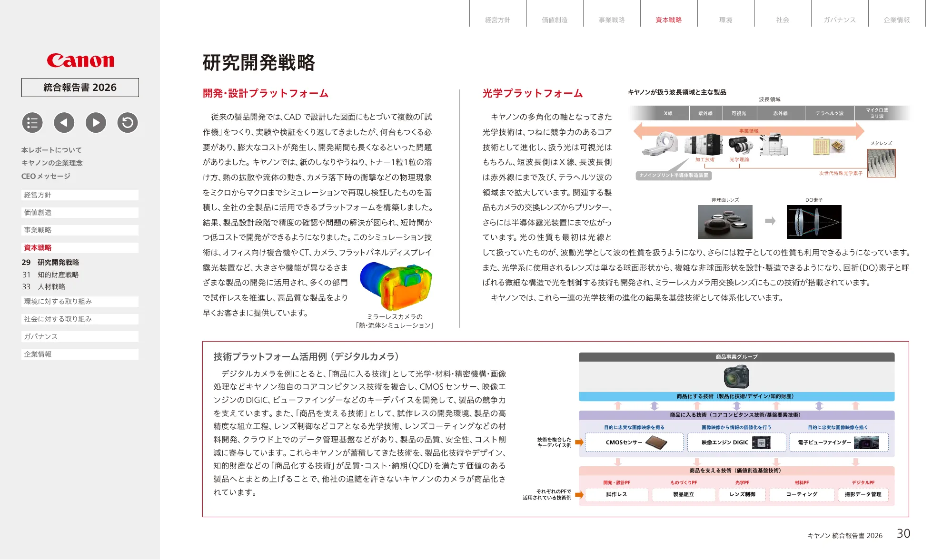The height and width of the screenshot is (560, 952).
Task: Click the 試作レス box in diagram
Action: point(617,495)
